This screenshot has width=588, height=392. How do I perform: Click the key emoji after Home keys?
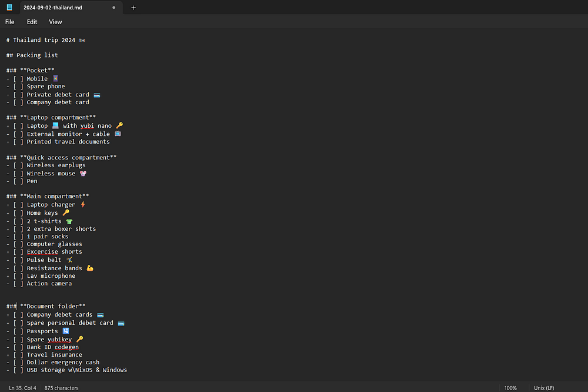(x=66, y=212)
